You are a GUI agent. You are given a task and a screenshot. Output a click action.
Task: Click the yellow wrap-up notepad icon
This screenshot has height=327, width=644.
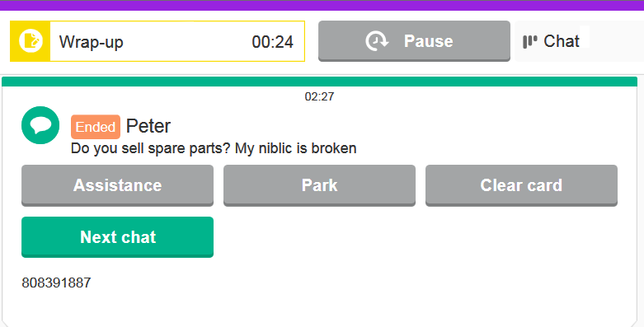point(31,41)
